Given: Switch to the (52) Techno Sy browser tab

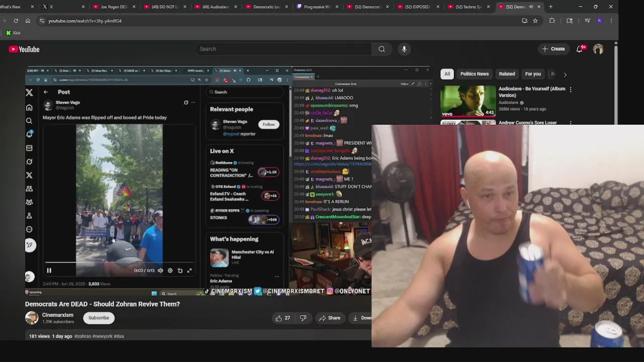Looking at the screenshot, I should [x=468, y=7].
